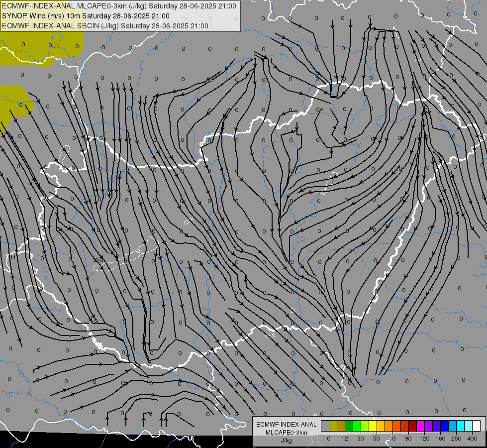Click the 70 tick value in the legend
Viewport: 487px width, 448px height.
pyautogui.click(x=392, y=439)
